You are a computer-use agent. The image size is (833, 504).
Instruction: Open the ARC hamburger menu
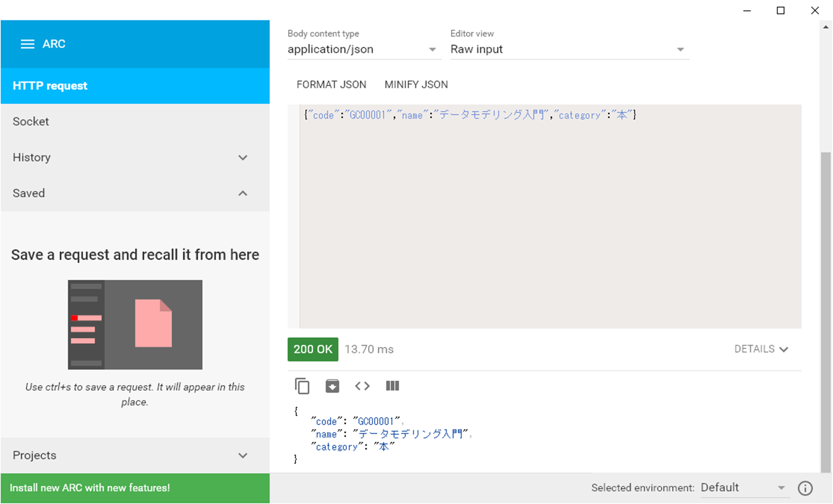[x=27, y=43]
